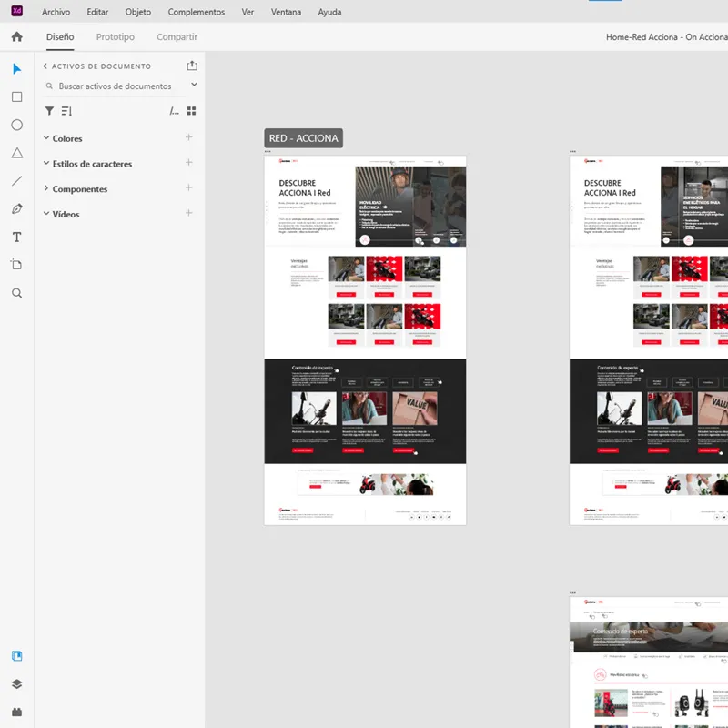Viewport: 728px width, 728px height.
Task: Activate the Line tool
Action: tap(16, 181)
